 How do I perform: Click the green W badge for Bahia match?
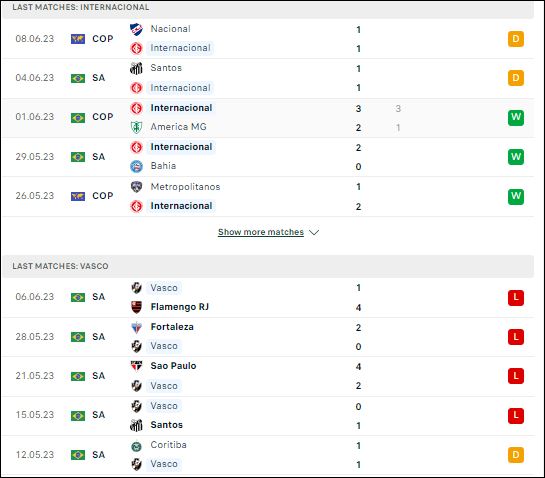pyautogui.click(x=516, y=157)
